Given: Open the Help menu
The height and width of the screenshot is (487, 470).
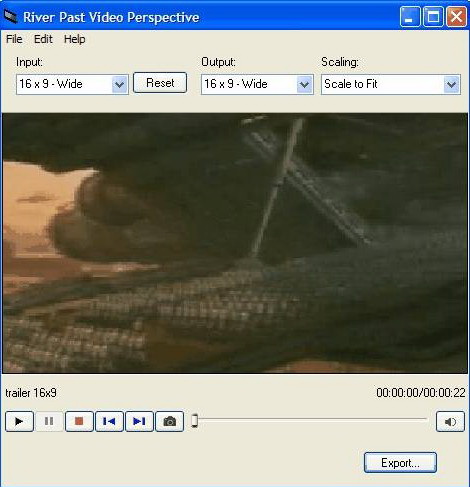Looking at the screenshot, I should pyautogui.click(x=75, y=39).
